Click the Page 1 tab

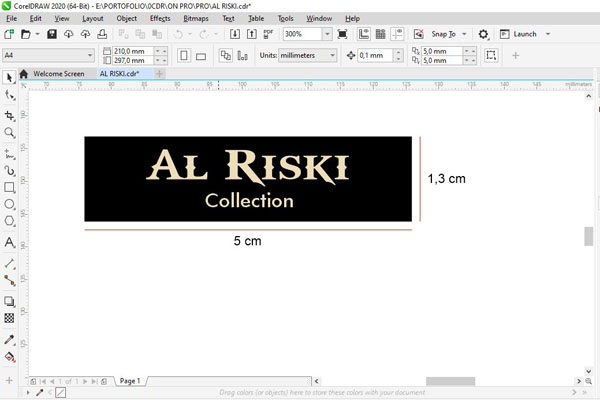(130, 381)
